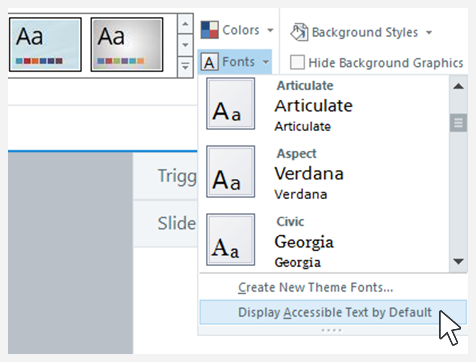
Task: Expand the theme gallery with more button
Action: (x=185, y=67)
